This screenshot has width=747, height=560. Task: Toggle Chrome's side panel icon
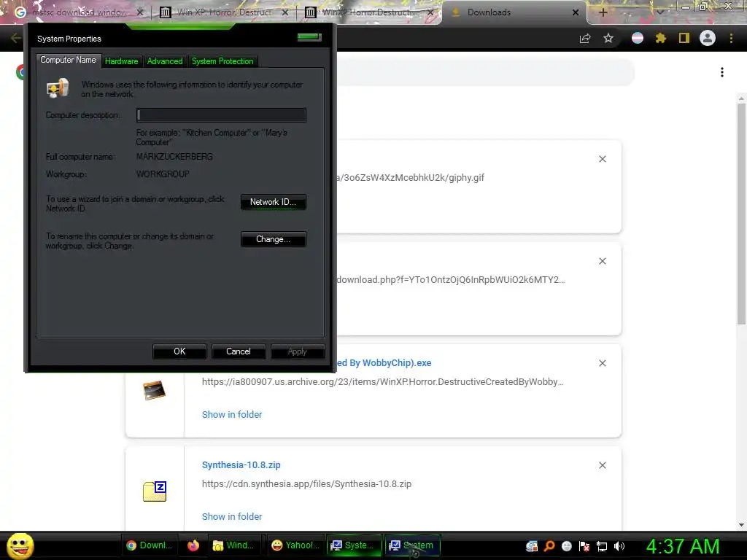(684, 38)
